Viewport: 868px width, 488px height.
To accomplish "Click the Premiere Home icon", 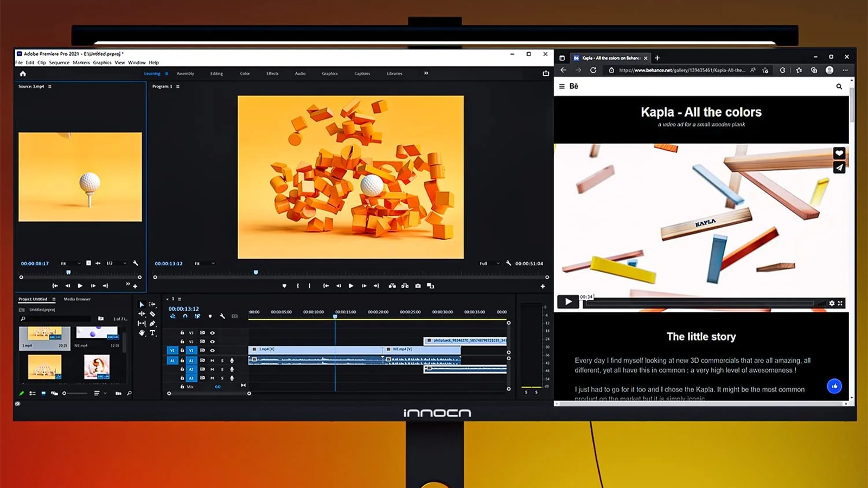I will [23, 74].
